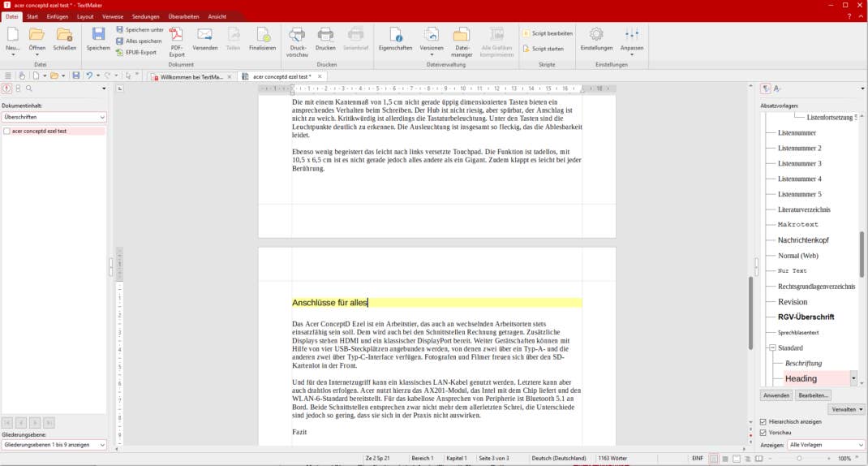Click the PDF-Export icon
This screenshot has width=868, height=466.
pos(177,34)
